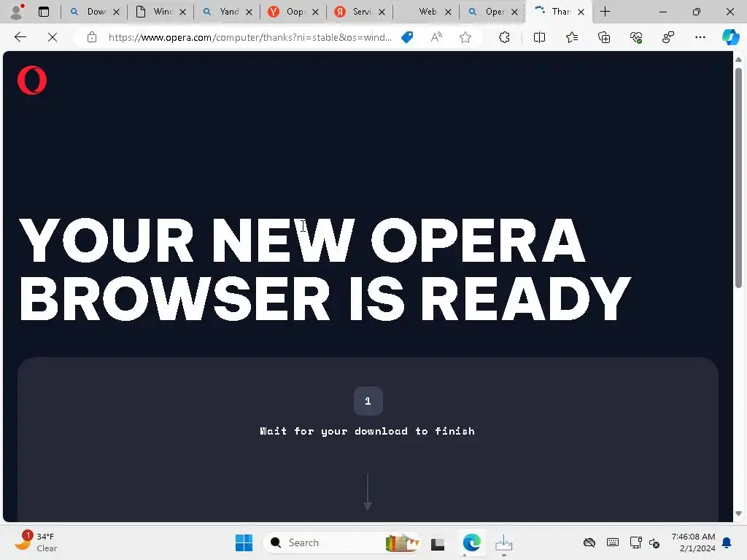Add this page to favorites star

click(x=465, y=37)
